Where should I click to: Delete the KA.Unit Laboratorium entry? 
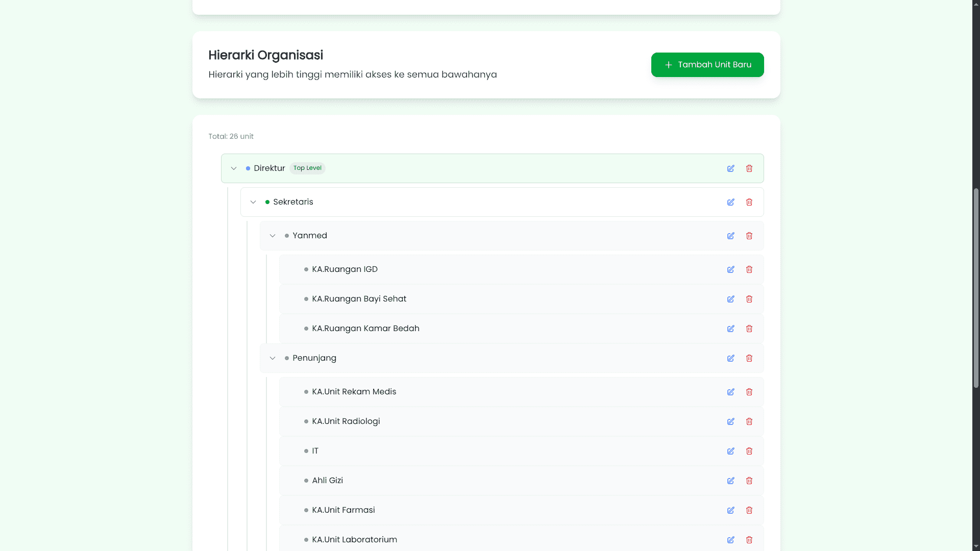(x=749, y=540)
